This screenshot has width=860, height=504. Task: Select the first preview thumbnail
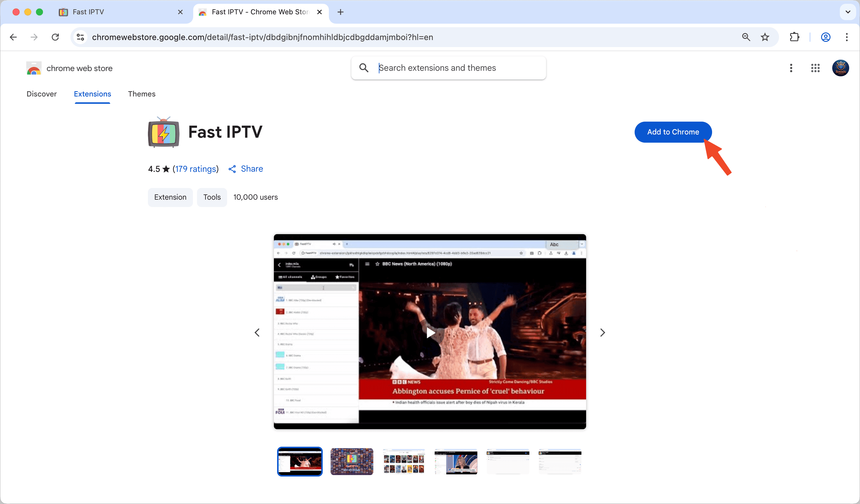[300, 462]
